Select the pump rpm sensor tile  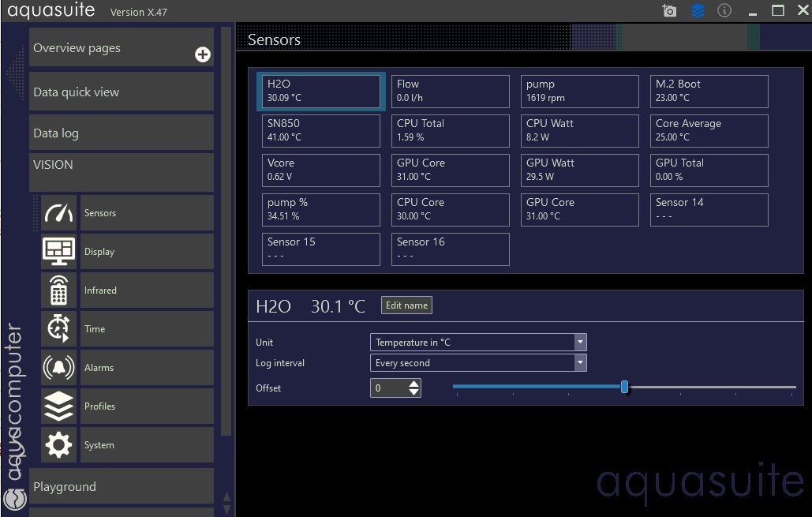coord(579,92)
